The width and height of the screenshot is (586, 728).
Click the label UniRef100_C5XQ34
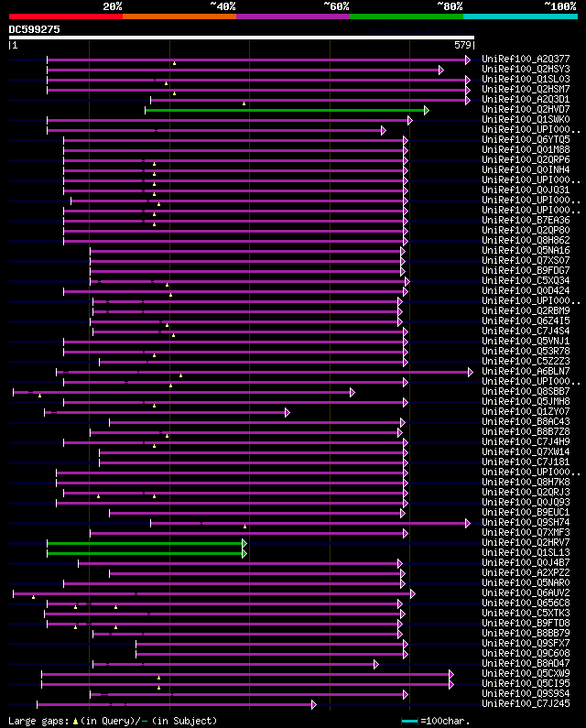coord(526,281)
